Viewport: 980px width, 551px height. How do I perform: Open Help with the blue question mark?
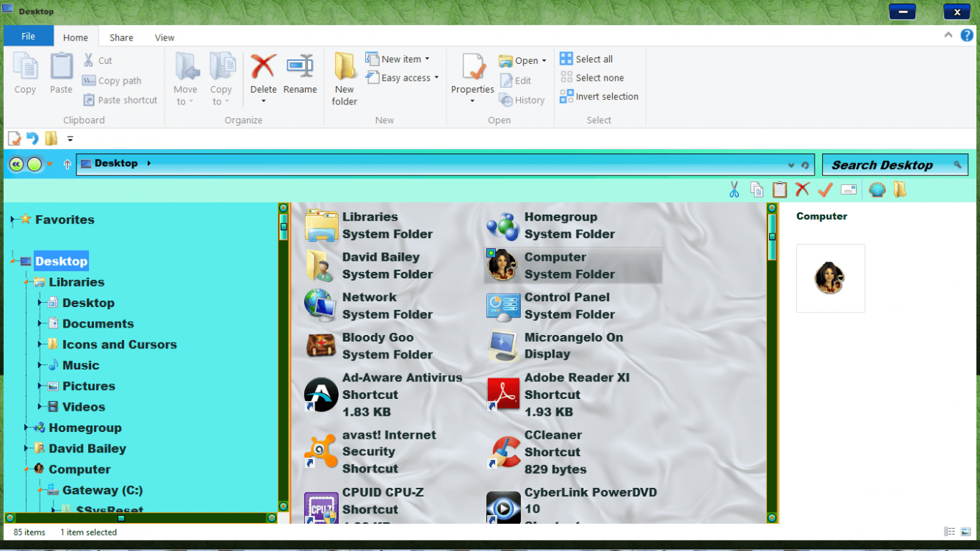pyautogui.click(x=967, y=35)
